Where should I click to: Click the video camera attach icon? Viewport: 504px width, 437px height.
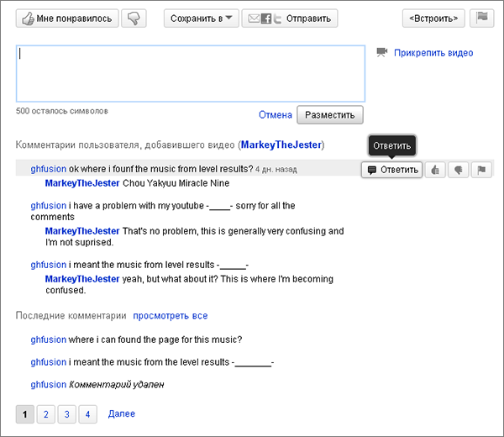tap(381, 52)
